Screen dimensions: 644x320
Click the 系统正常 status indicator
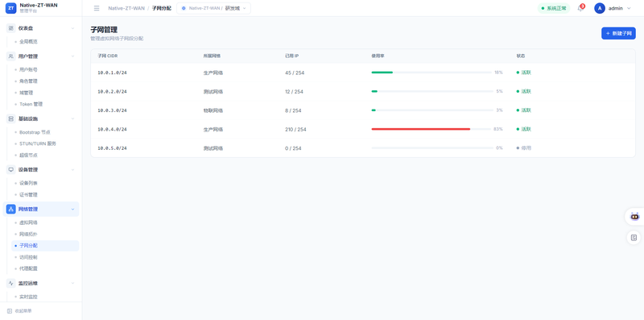(554, 8)
